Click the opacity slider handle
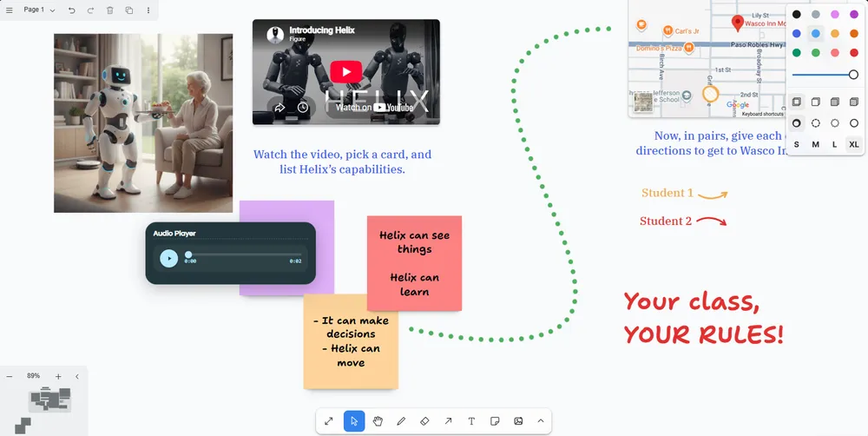868x436 pixels. click(x=853, y=75)
